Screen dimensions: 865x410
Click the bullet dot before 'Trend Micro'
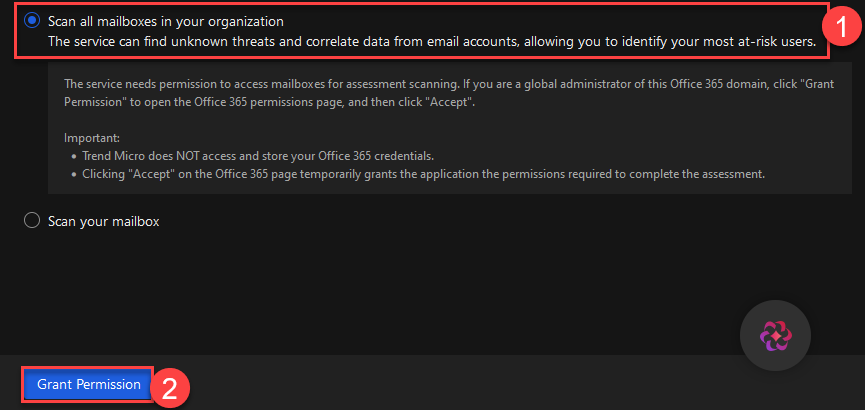coord(74,156)
